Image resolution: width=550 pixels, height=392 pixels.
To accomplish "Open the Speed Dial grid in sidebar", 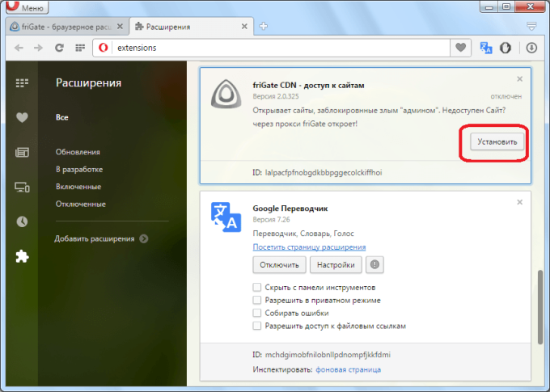I will (22, 82).
